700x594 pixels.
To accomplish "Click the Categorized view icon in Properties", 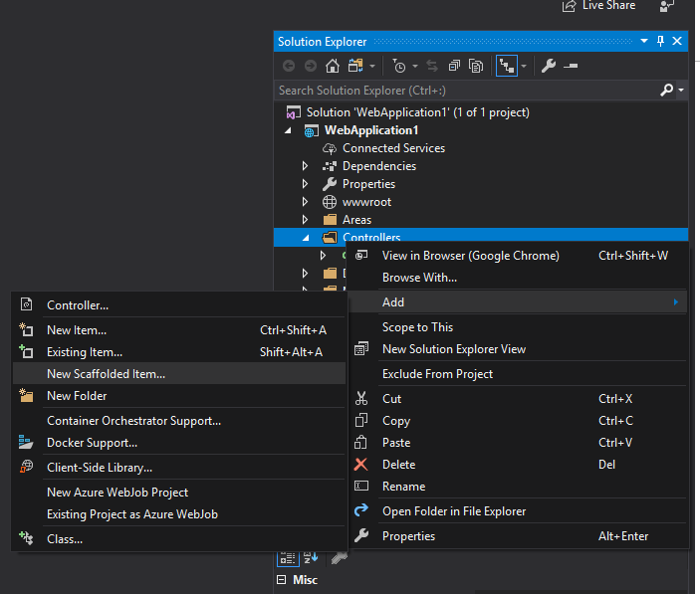I will (x=288, y=558).
